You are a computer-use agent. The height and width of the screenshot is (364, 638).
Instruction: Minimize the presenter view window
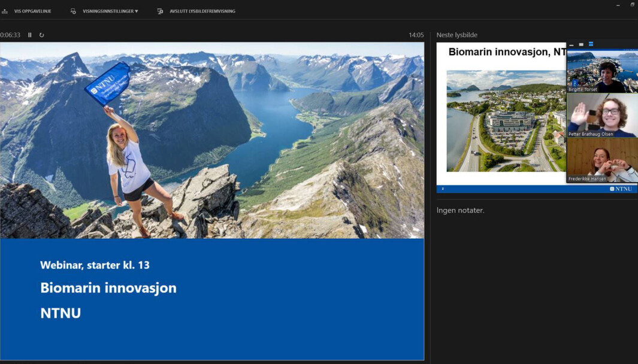pyautogui.click(x=618, y=5)
